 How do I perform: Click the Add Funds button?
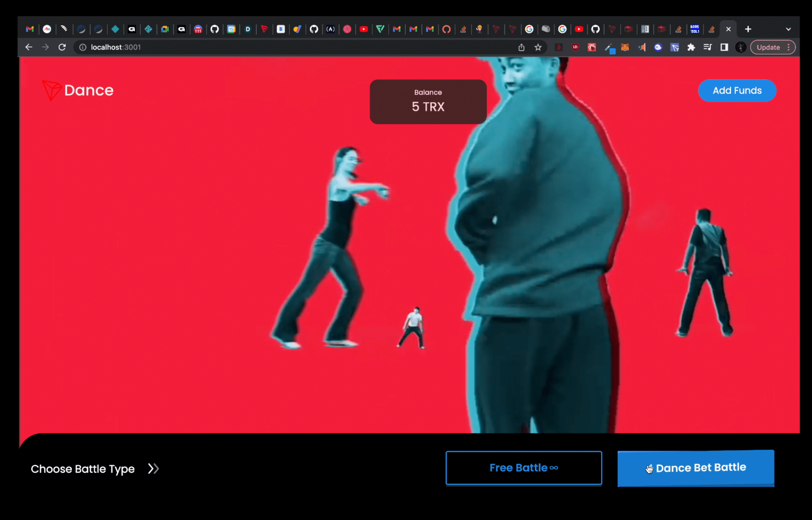tap(737, 90)
